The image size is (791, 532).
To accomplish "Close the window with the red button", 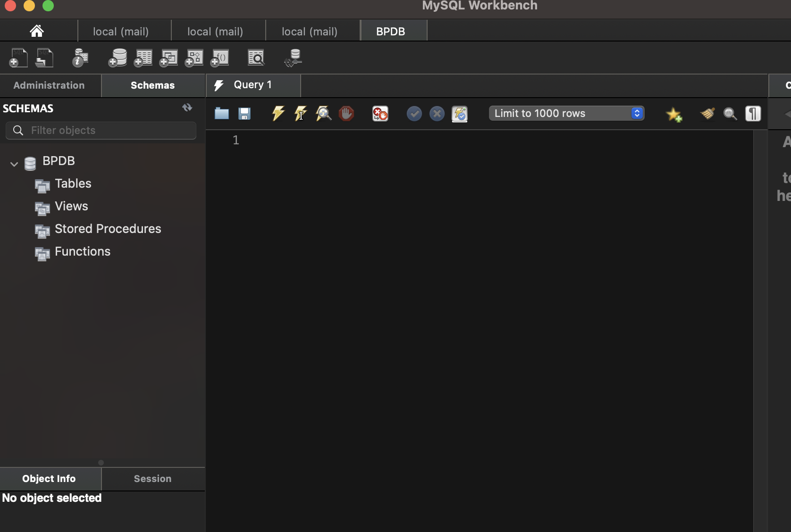I will [10, 6].
